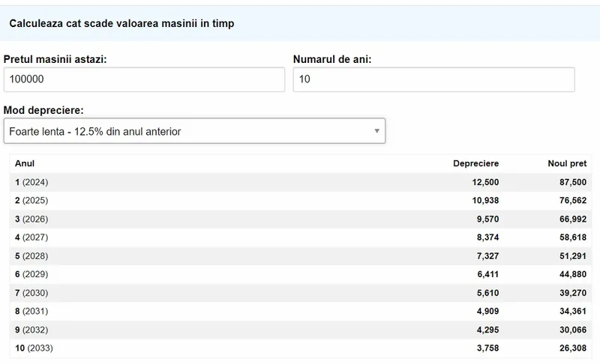
Task: Click the depreciation value 6,411
Action: pos(488,274)
